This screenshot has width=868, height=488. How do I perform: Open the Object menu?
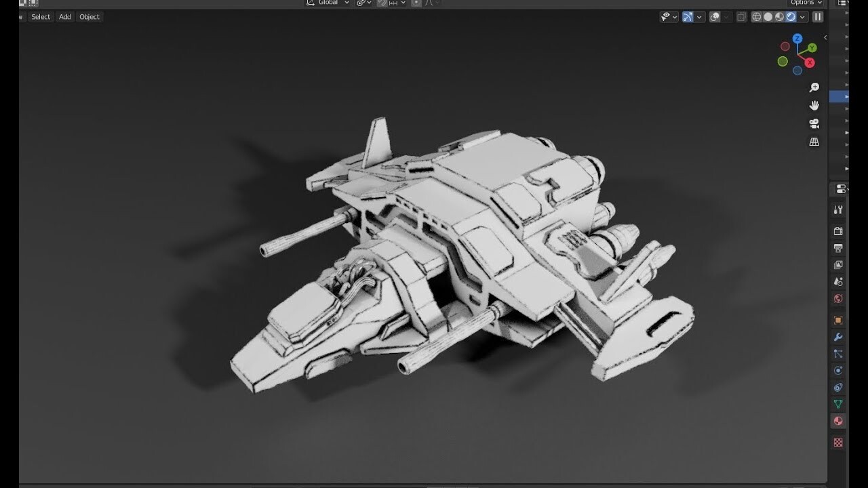[89, 17]
